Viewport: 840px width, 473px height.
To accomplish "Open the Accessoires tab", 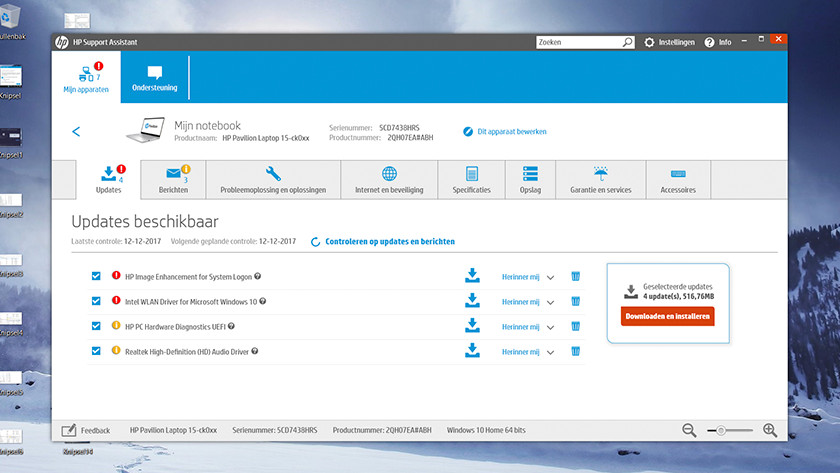I will (678, 179).
